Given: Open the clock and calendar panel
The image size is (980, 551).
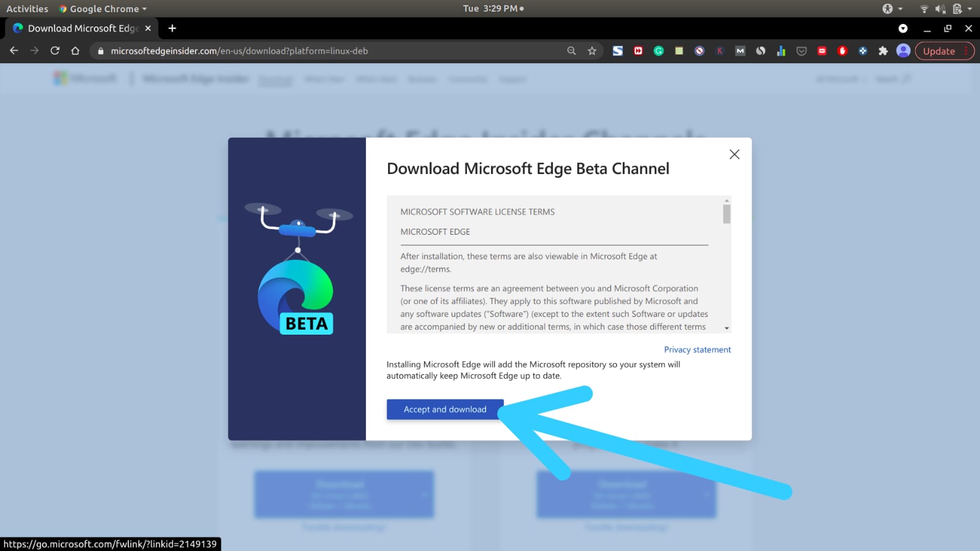Looking at the screenshot, I should 493,9.
